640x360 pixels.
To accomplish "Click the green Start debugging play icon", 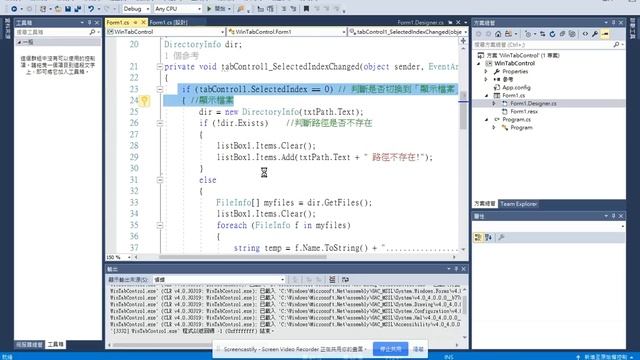I will [209, 9].
